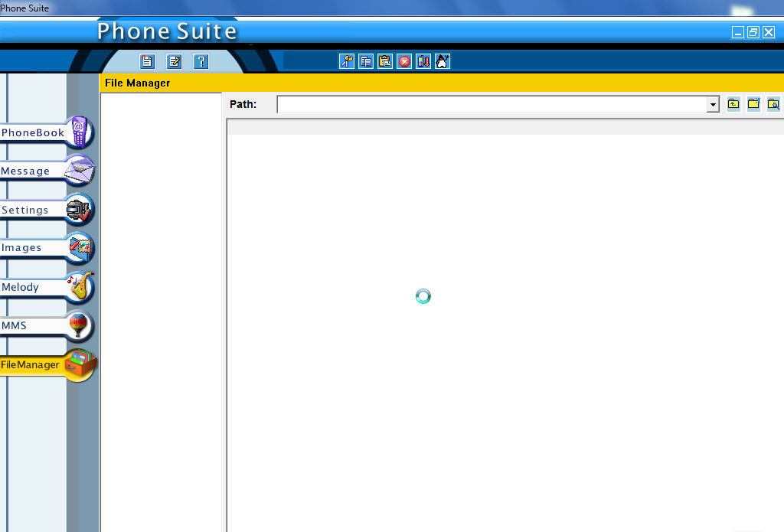Click the new document icon
The height and width of the screenshot is (532, 784).
point(148,62)
